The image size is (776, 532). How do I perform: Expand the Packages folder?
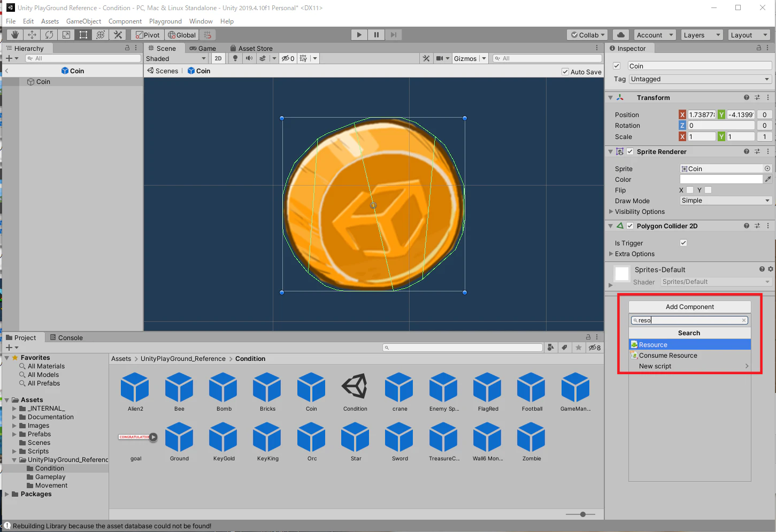7,494
